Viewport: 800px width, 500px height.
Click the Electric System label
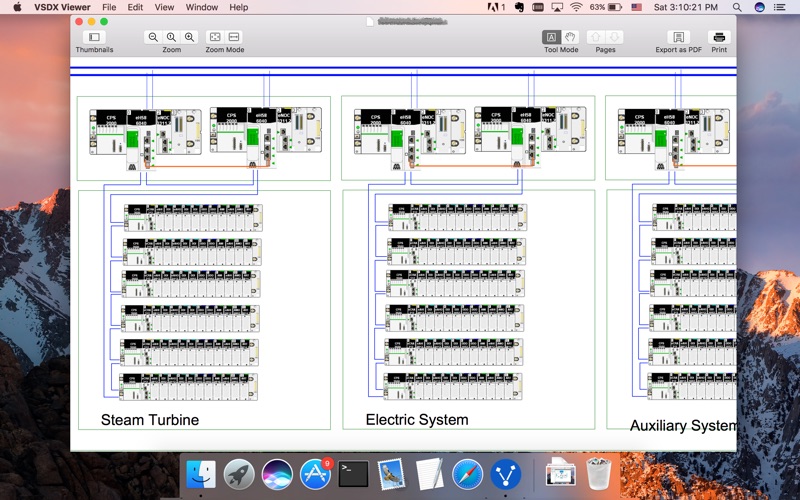(417, 419)
